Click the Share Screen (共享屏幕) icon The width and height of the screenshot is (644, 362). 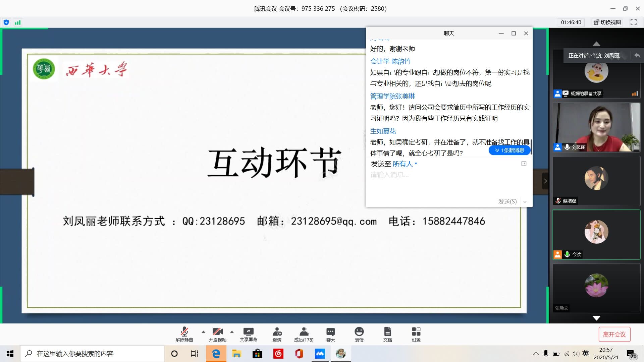(248, 332)
